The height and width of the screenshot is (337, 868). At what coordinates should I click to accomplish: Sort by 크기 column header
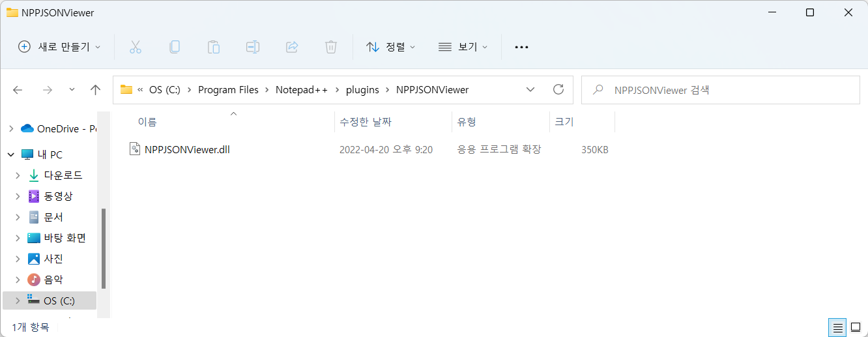pyautogui.click(x=564, y=122)
